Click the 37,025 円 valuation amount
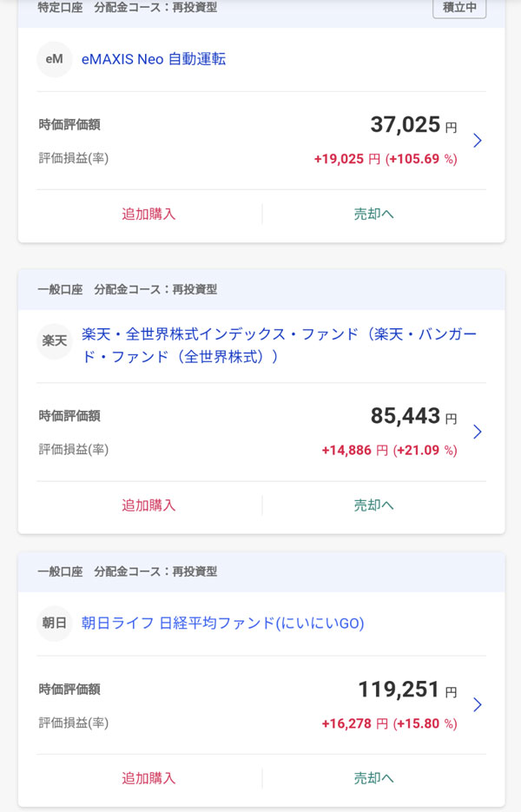521x812 pixels. [412, 125]
